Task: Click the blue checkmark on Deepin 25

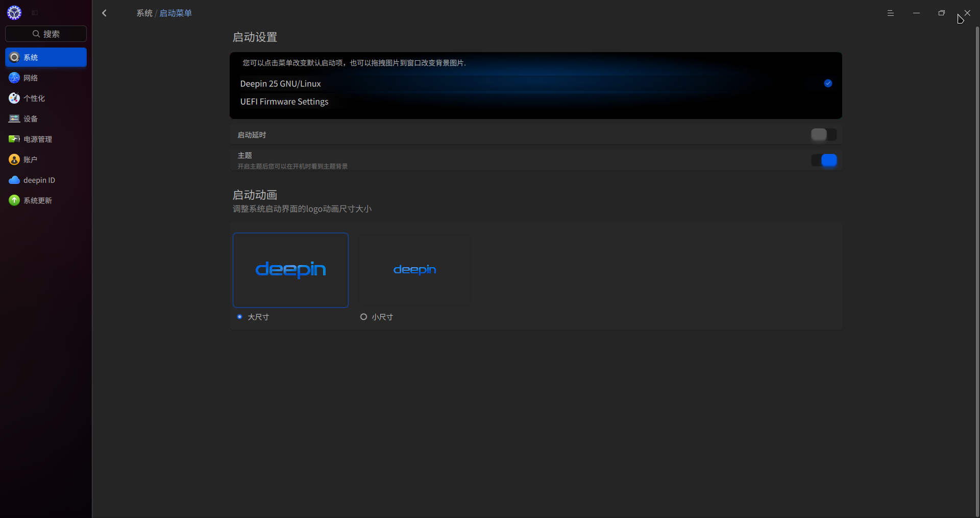Action: (x=828, y=83)
